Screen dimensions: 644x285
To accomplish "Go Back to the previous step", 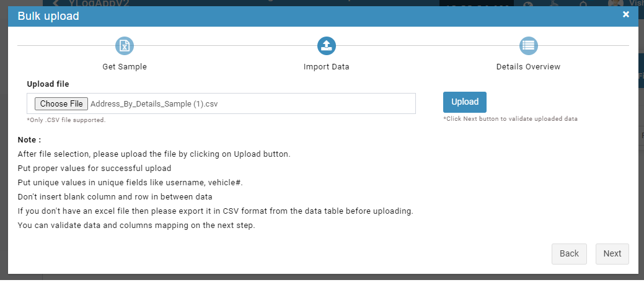I will pos(569,254).
